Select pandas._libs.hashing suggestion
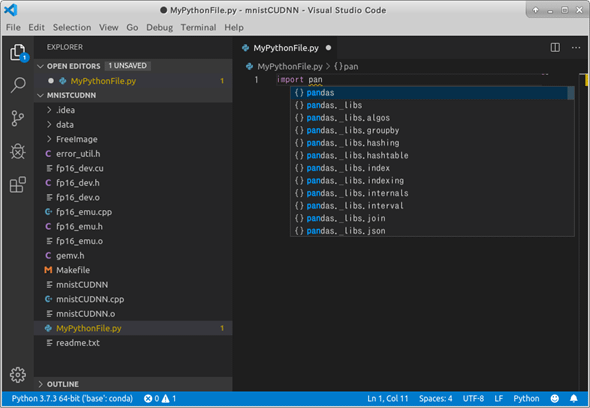Viewport: 590px width, 408px height. [429, 143]
